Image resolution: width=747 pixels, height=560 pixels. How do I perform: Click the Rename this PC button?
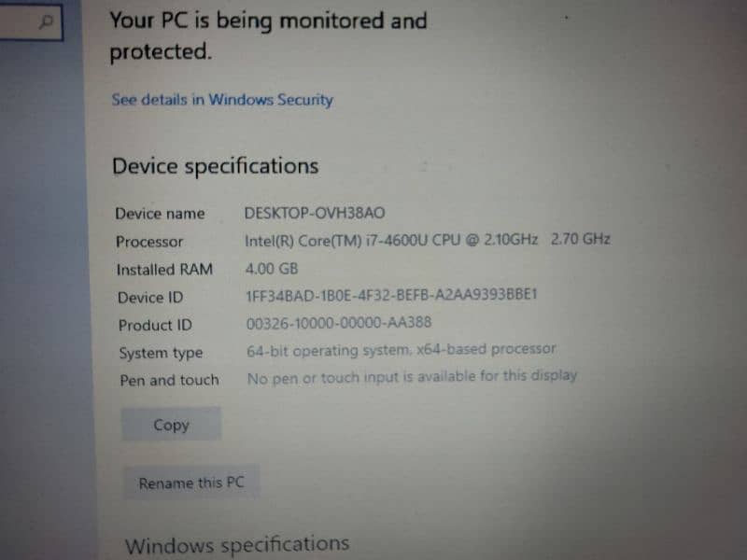(x=191, y=483)
